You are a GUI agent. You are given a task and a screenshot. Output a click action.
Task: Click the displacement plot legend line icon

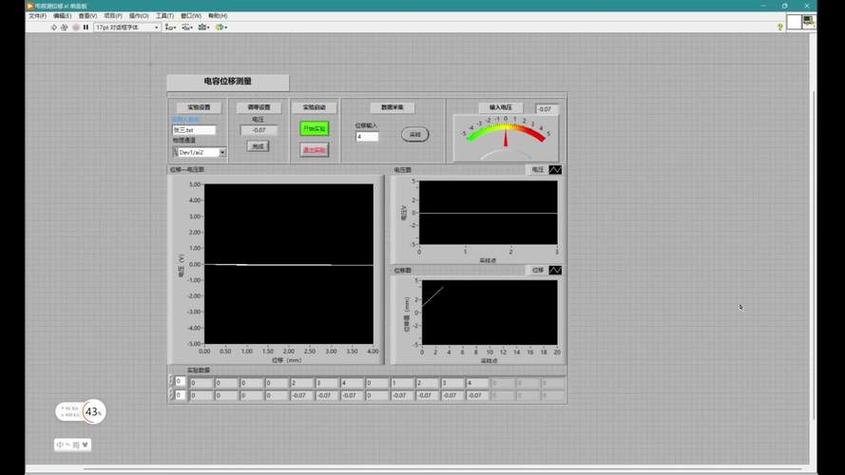point(555,270)
